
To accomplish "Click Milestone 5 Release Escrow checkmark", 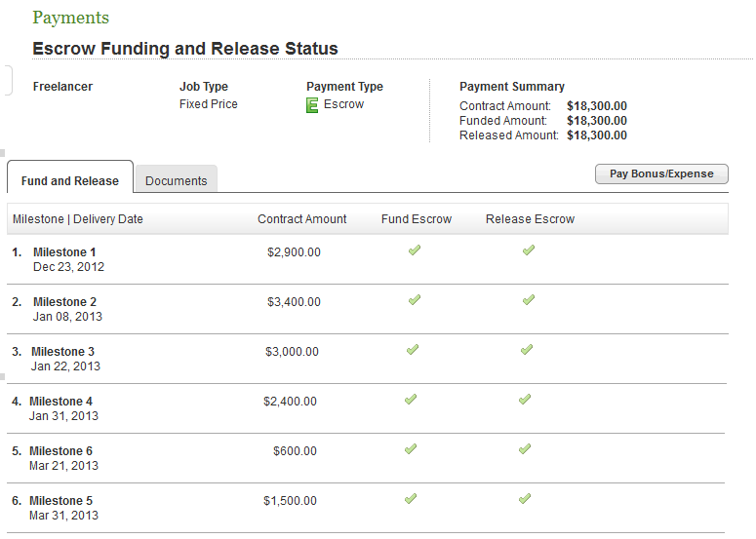I will coord(524,499).
